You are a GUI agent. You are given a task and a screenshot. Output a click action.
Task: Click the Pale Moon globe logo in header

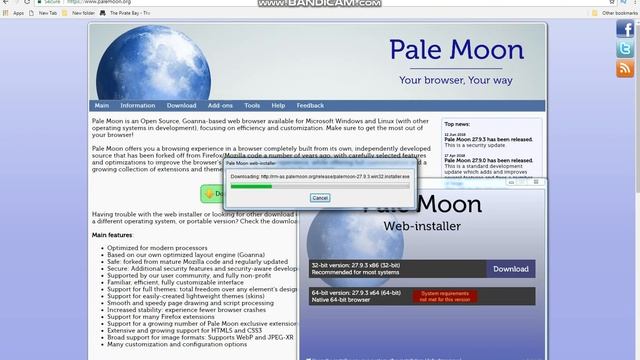click(x=153, y=62)
